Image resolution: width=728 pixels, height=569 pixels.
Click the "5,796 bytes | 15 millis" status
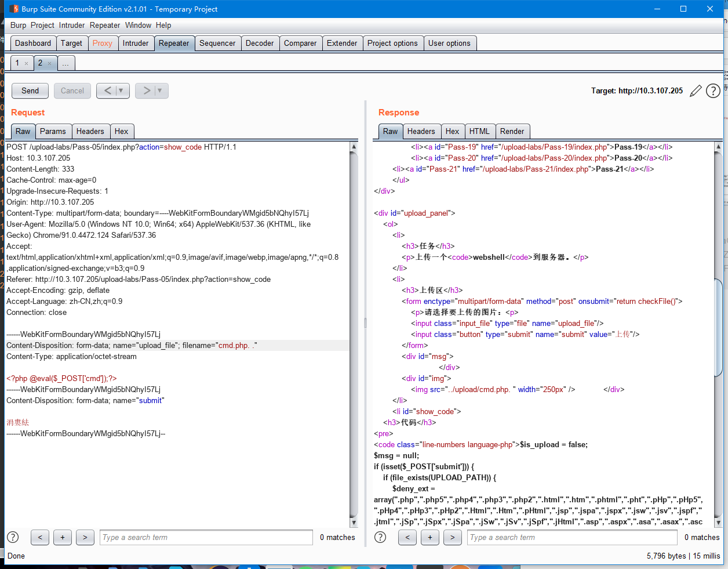pos(683,556)
